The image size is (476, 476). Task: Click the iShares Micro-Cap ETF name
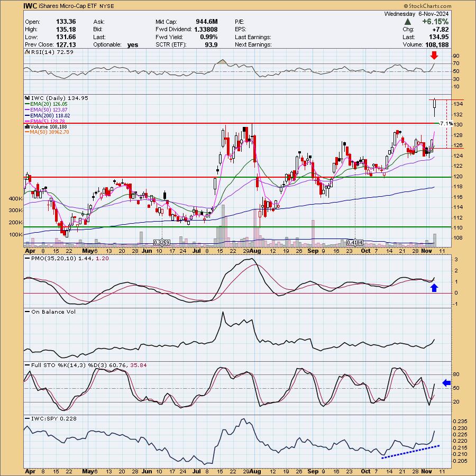coord(69,6)
